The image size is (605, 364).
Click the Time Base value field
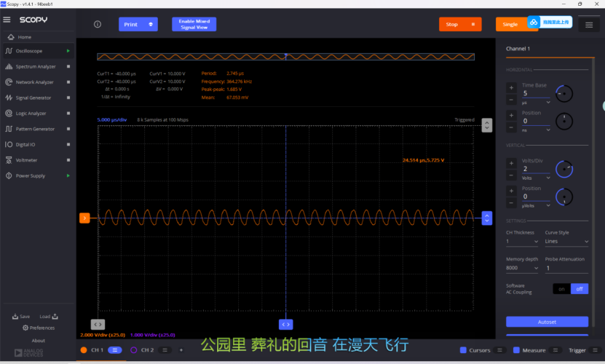point(536,93)
